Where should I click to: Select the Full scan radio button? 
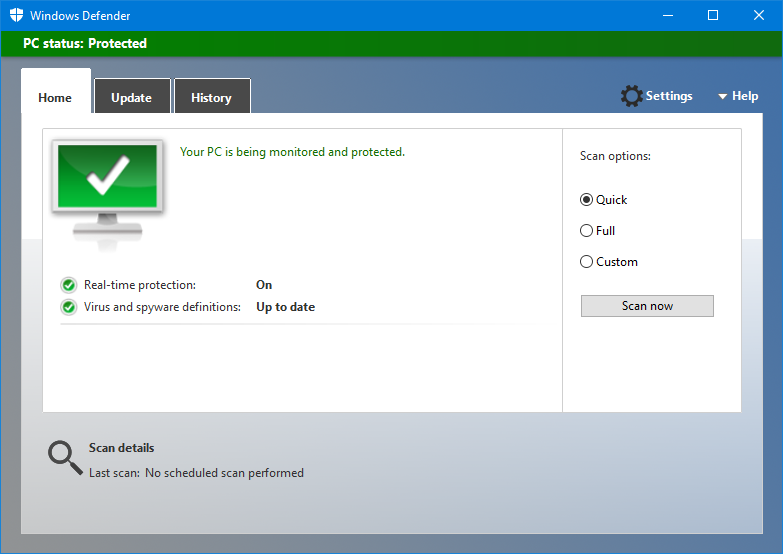coord(587,231)
